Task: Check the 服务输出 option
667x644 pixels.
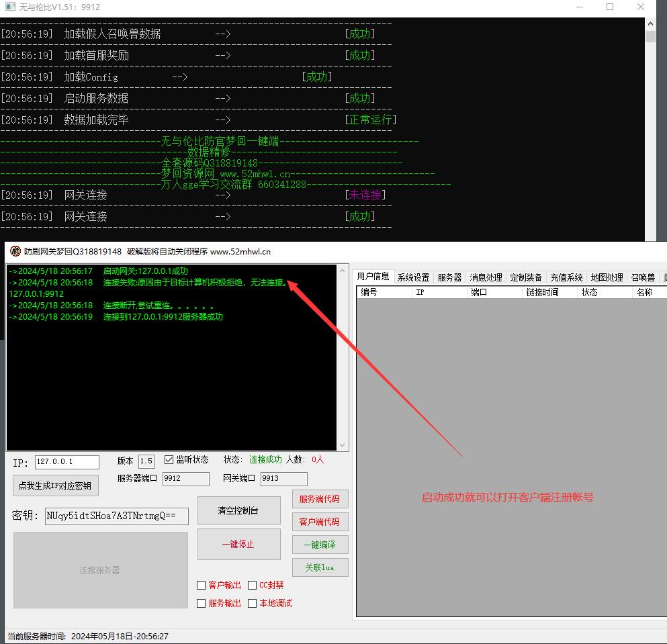Action: tap(202, 604)
